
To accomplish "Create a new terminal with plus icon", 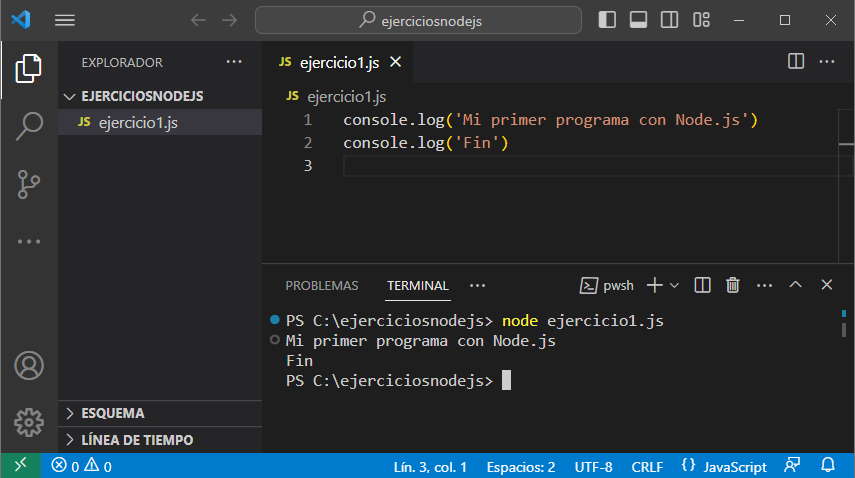I will [x=654, y=285].
